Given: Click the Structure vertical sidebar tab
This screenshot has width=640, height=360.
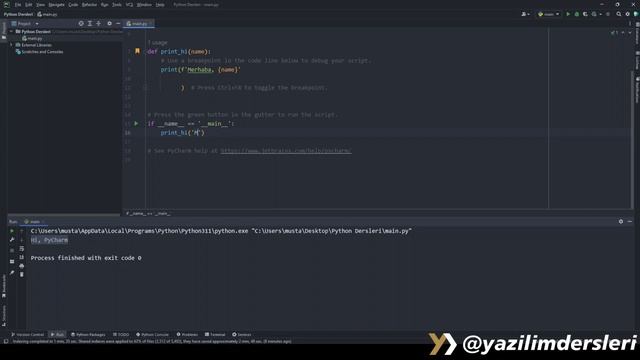Looking at the screenshot, I should pos(4,316).
